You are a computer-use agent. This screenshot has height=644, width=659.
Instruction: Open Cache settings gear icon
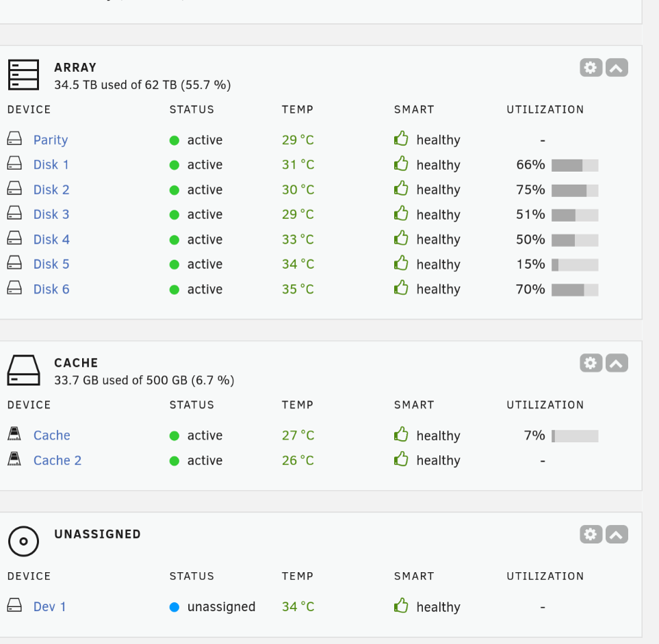click(x=591, y=363)
